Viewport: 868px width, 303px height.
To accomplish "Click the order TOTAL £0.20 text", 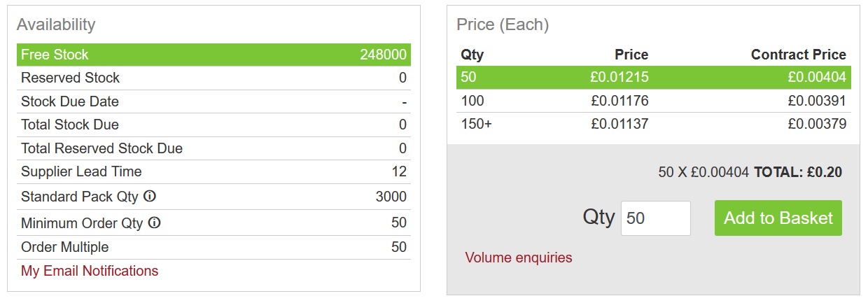I will (x=797, y=171).
